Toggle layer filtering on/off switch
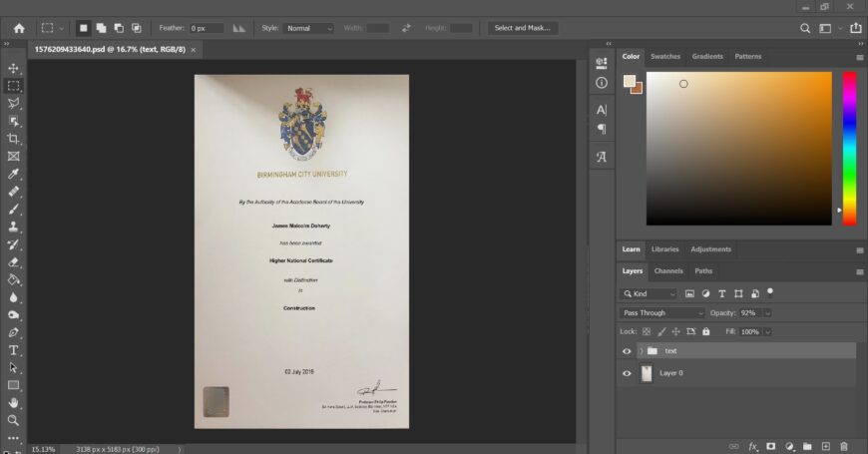This screenshot has width=868, height=454. (x=770, y=292)
